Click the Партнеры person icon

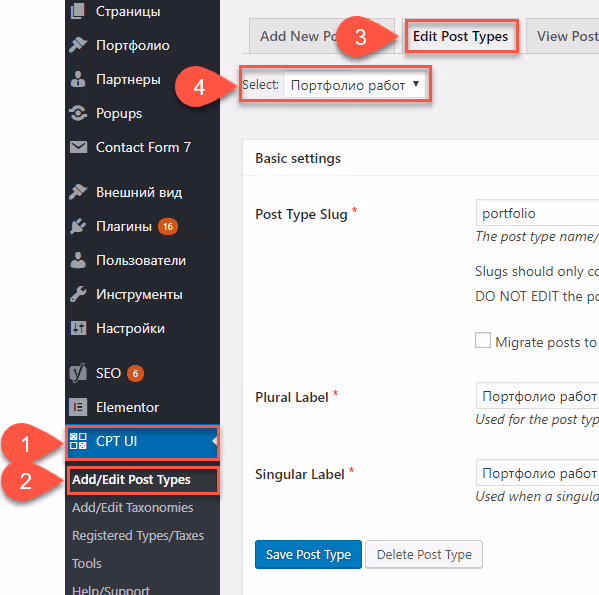[78, 79]
